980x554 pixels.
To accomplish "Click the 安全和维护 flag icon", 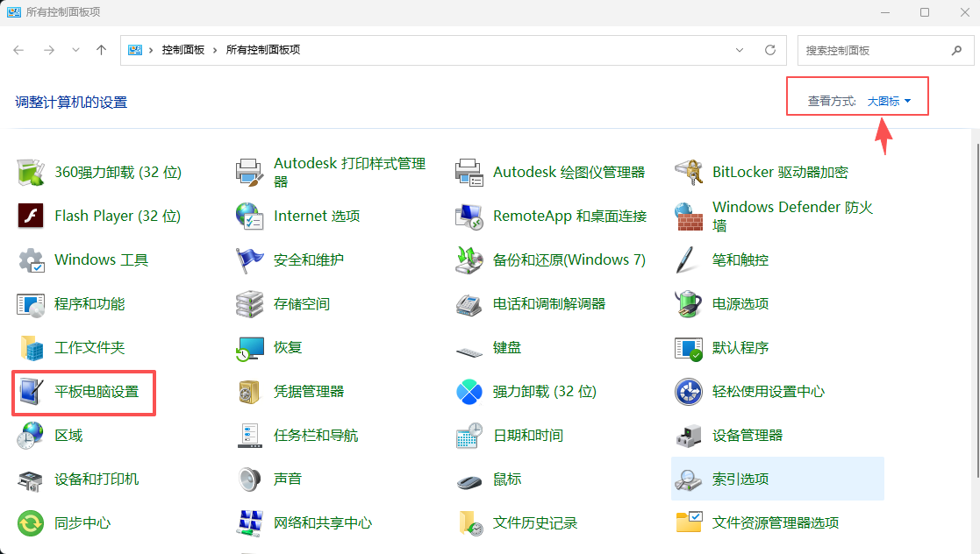I will point(250,259).
